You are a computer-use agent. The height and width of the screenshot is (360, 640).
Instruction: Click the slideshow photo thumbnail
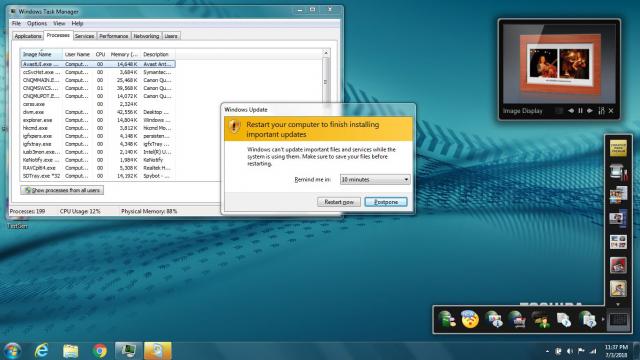[560, 64]
